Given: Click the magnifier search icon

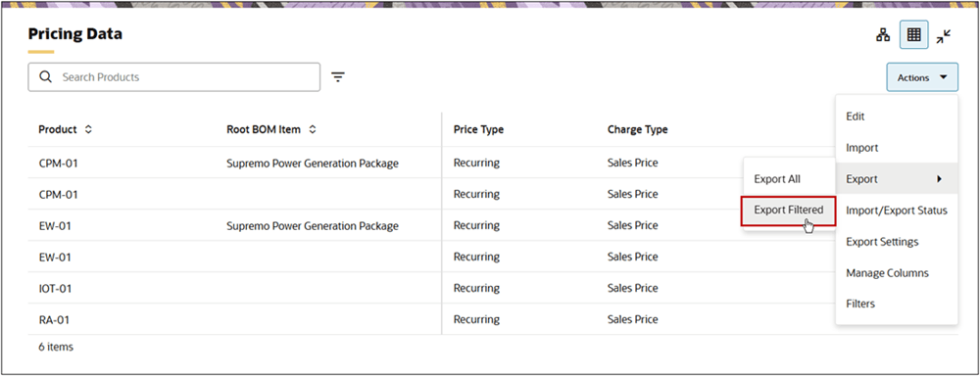Looking at the screenshot, I should coord(45,76).
